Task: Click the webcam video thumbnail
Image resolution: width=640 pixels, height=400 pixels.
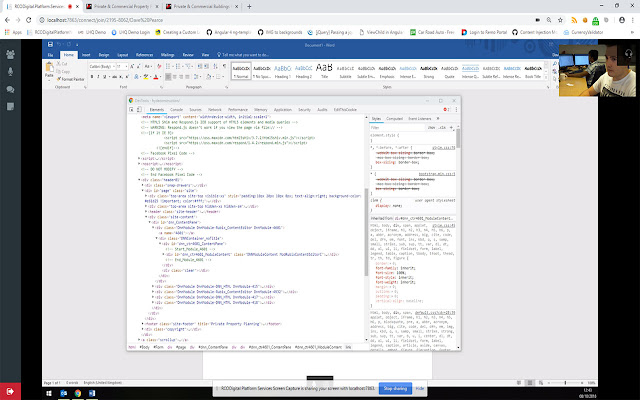Action: pyautogui.click(x=597, y=70)
